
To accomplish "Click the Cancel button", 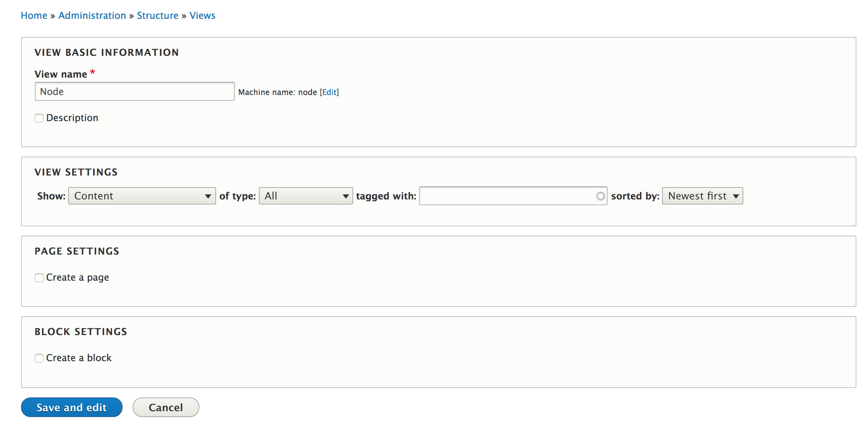I will pos(166,407).
